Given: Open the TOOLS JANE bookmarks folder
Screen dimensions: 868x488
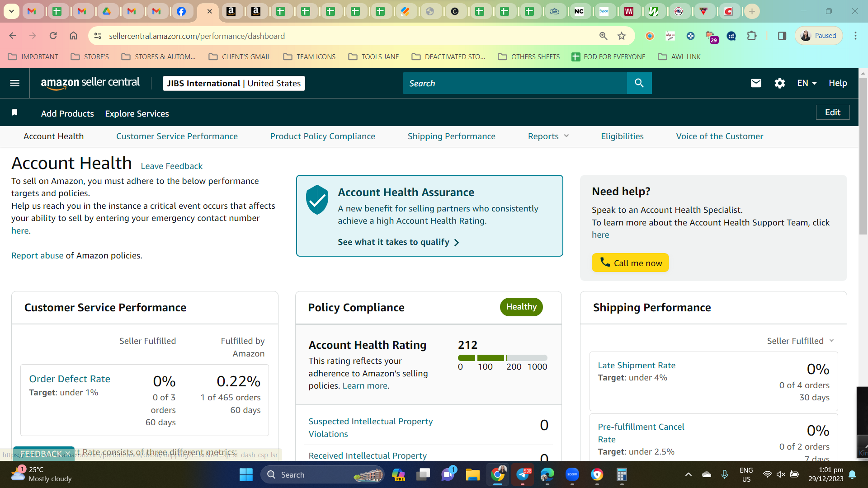Looking at the screenshot, I should click(374, 57).
